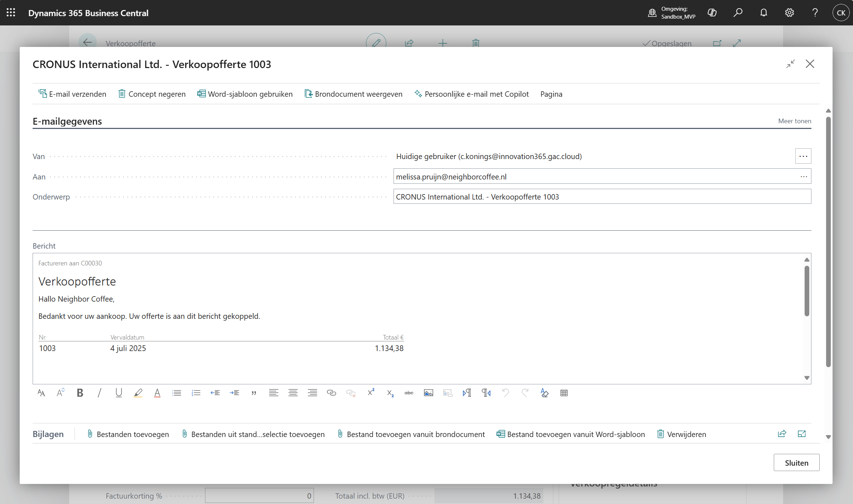Apply strikethrough formatting

click(x=409, y=393)
